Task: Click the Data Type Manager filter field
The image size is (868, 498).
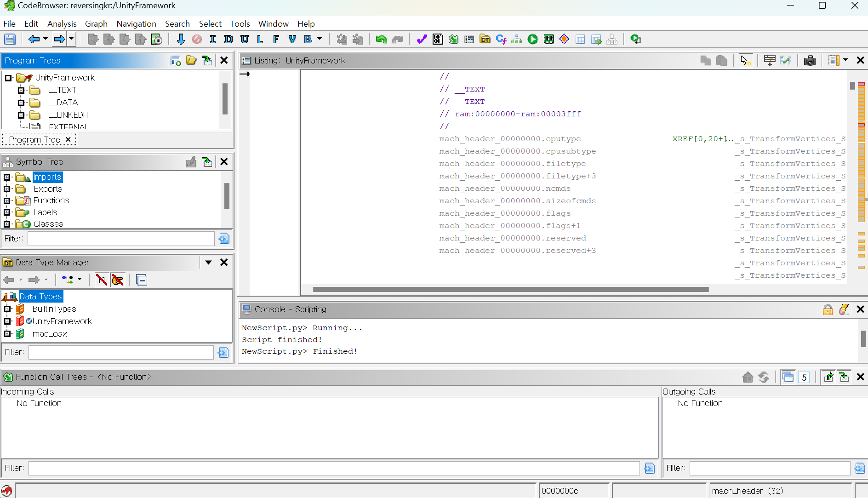Action: (x=121, y=352)
